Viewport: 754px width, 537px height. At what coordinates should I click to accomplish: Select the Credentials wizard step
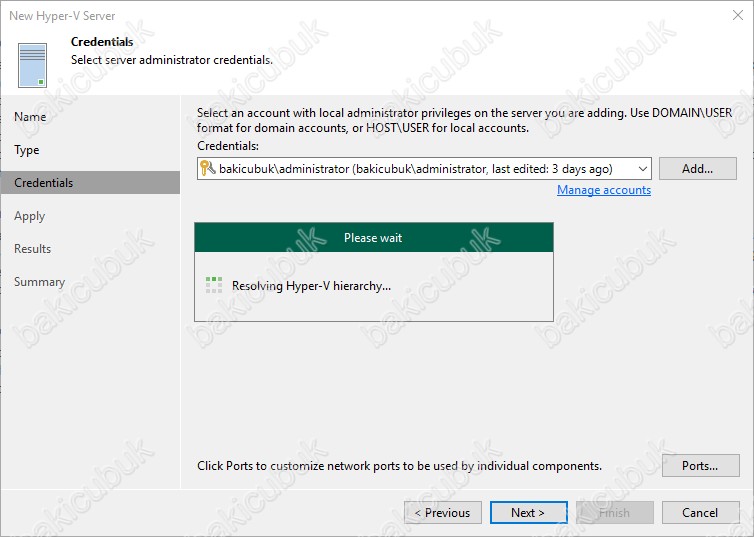click(90, 183)
